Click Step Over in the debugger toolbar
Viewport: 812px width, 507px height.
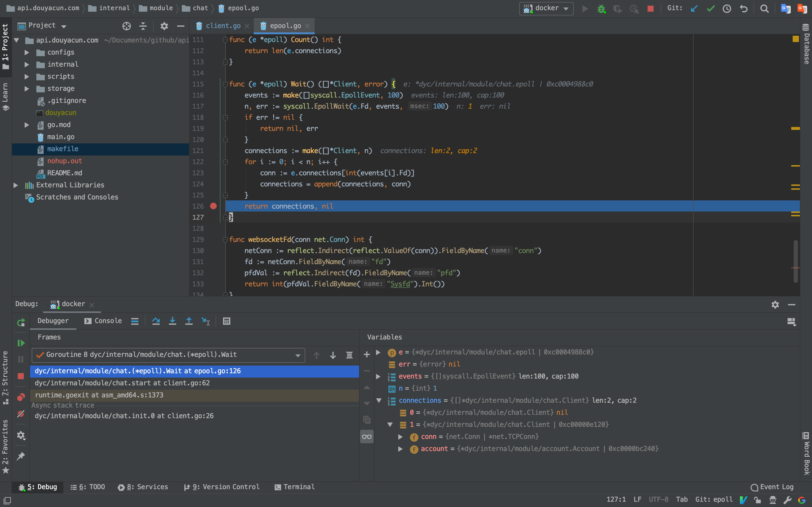tap(156, 321)
